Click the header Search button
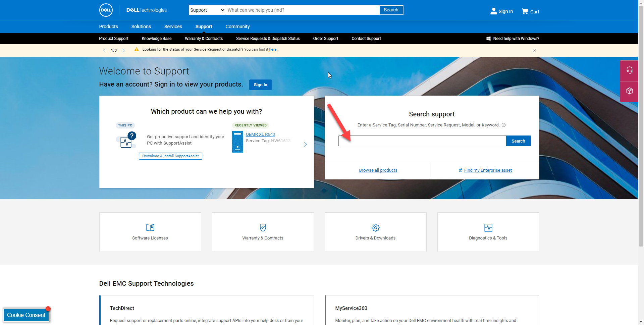The width and height of the screenshot is (644, 325). [x=391, y=10]
